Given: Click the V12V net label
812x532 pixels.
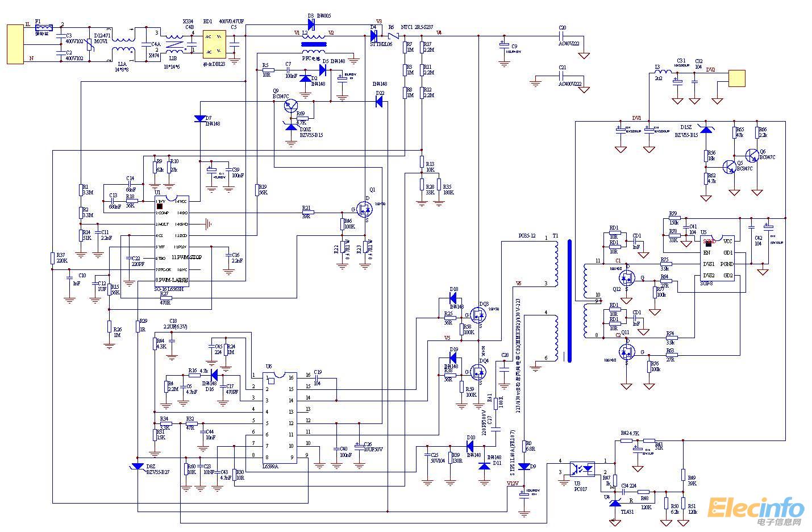Looking at the screenshot, I should pyautogui.click(x=512, y=483).
